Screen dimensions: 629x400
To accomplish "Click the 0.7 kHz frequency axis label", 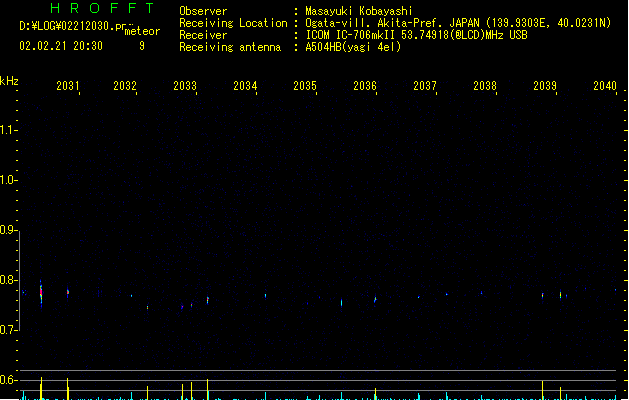I will [x=8, y=330].
